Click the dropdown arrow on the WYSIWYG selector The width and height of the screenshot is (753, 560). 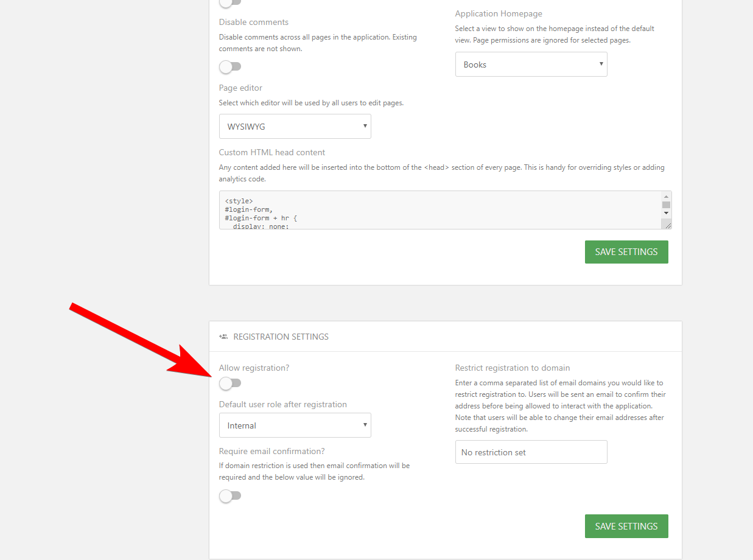coord(364,126)
